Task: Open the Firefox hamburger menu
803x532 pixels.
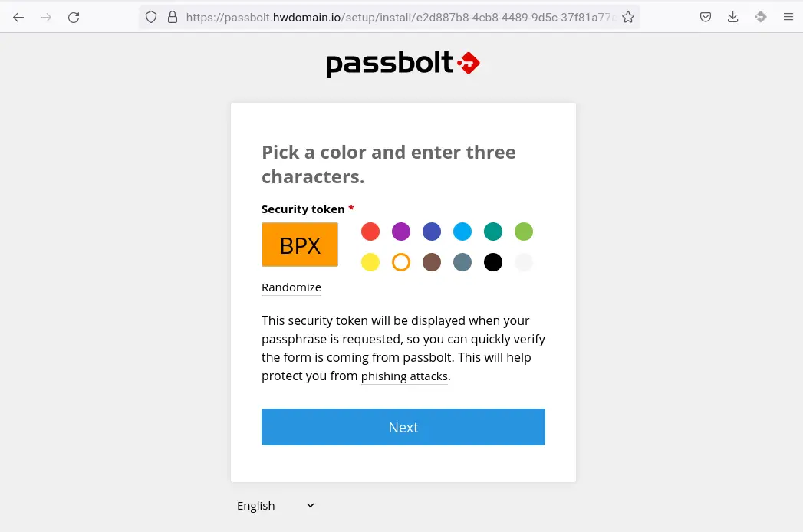Action: point(788,18)
